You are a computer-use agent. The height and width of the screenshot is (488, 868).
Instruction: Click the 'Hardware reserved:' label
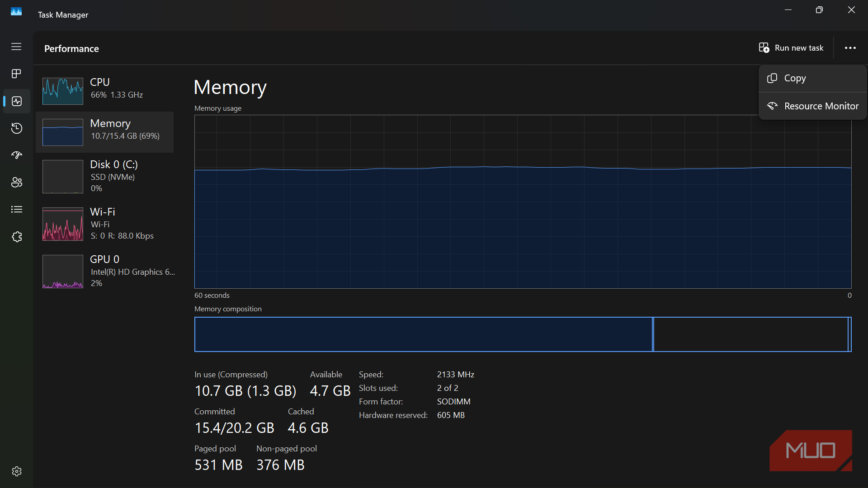point(393,415)
